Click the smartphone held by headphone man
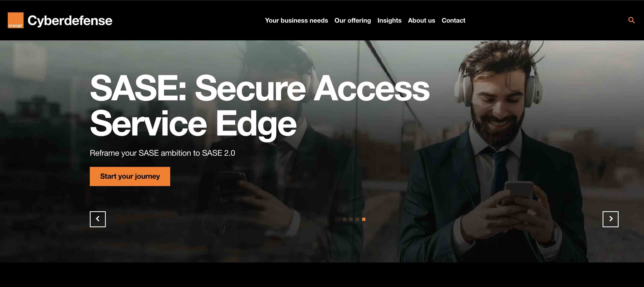Screen dimensions: 644x287 click(x=519, y=195)
